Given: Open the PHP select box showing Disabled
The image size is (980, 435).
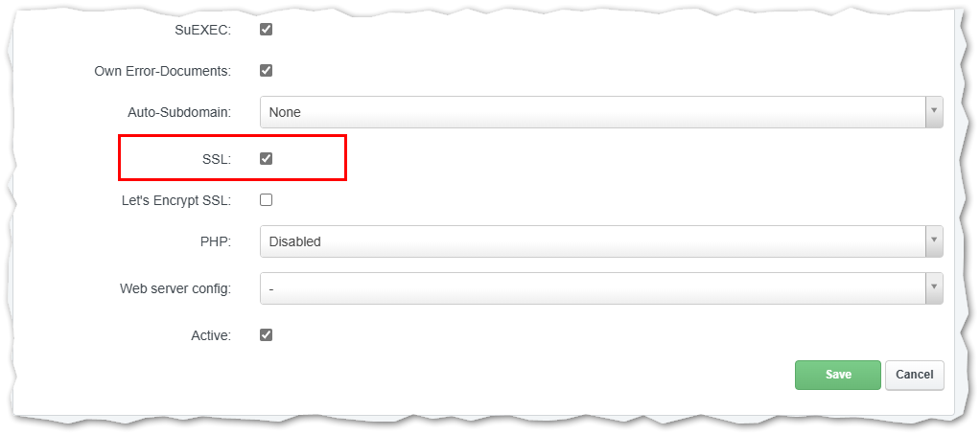Looking at the screenshot, I should (601, 241).
